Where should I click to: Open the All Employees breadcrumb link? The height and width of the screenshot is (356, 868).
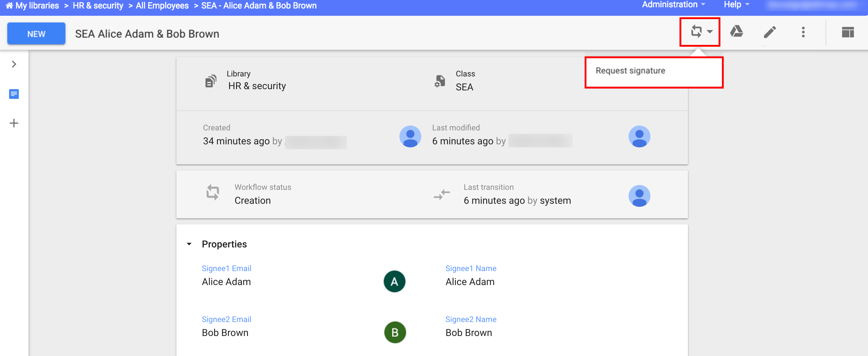(x=162, y=5)
